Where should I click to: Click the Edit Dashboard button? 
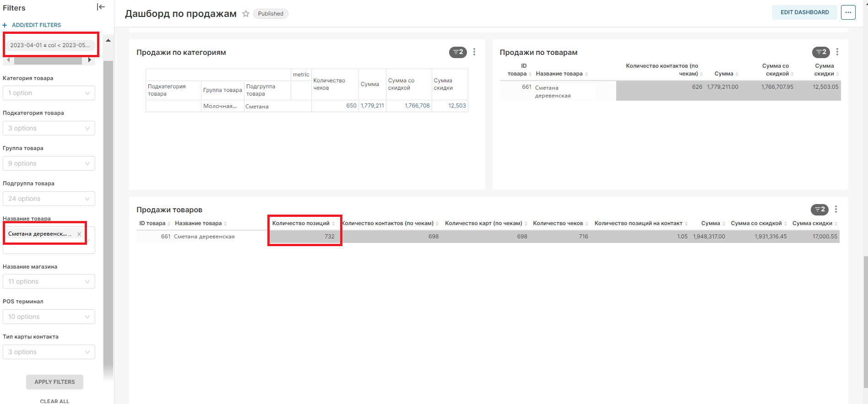point(804,12)
